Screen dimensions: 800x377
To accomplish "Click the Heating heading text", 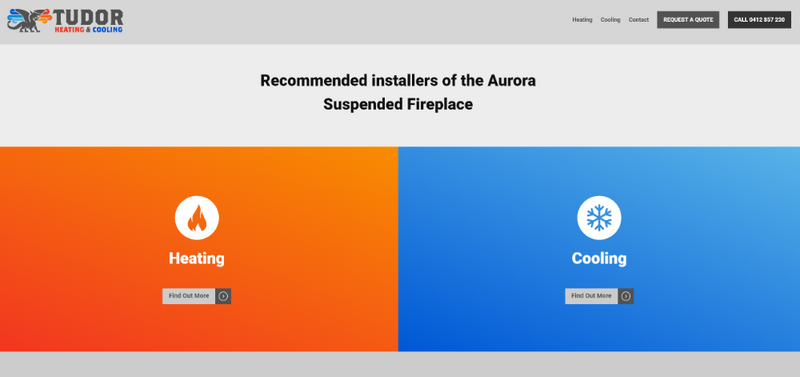I will pyautogui.click(x=197, y=258).
